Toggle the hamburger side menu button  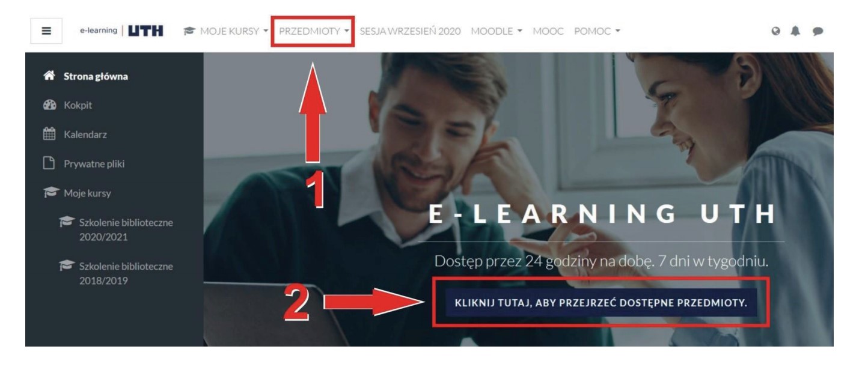(46, 31)
